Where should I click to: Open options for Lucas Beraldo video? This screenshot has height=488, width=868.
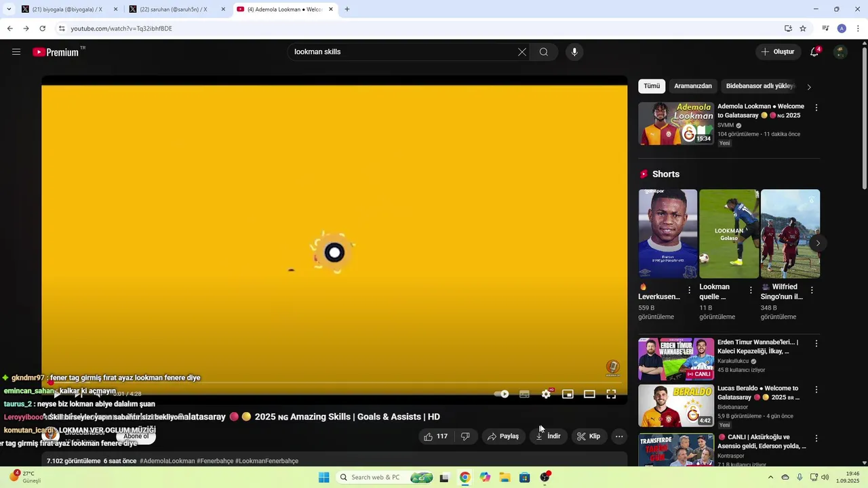816,390
